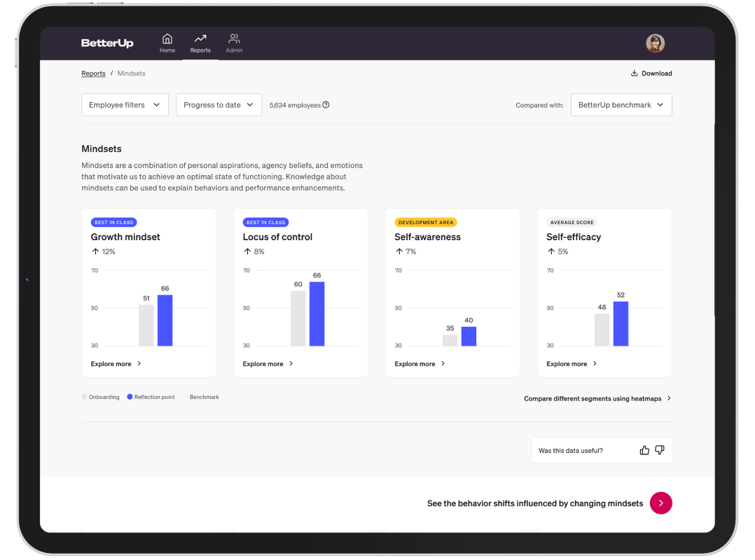Click the user profile avatar
The height and width of the screenshot is (560, 755).
coord(655,43)
